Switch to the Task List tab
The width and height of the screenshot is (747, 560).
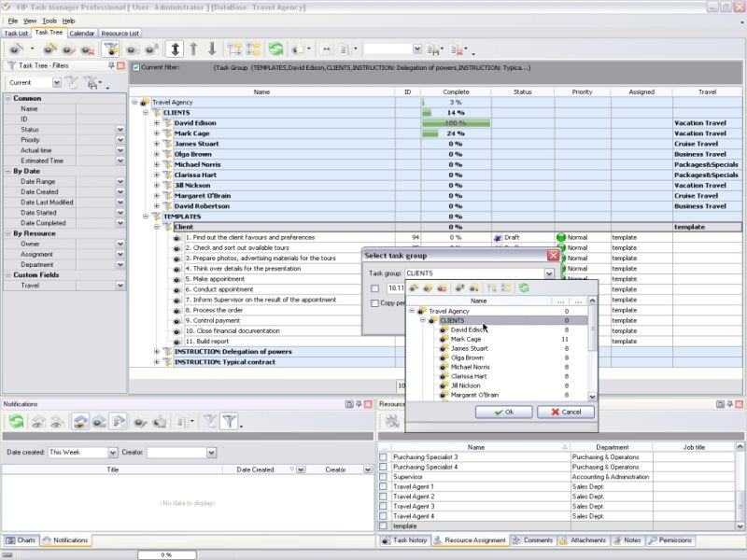click(16, 34)
